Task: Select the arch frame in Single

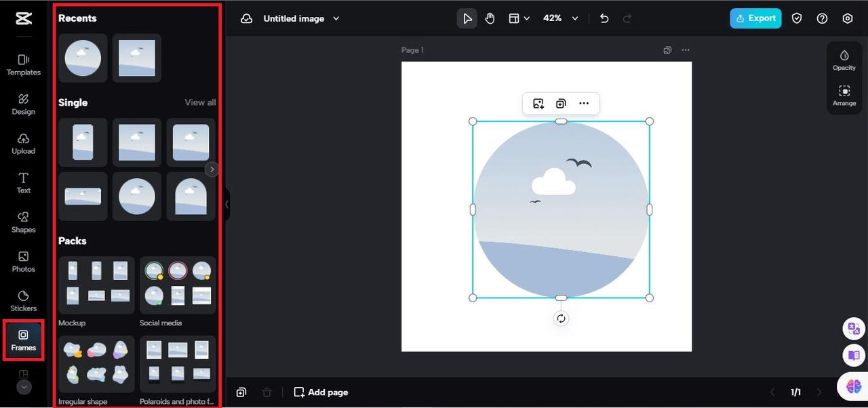Action: point(191,197)
